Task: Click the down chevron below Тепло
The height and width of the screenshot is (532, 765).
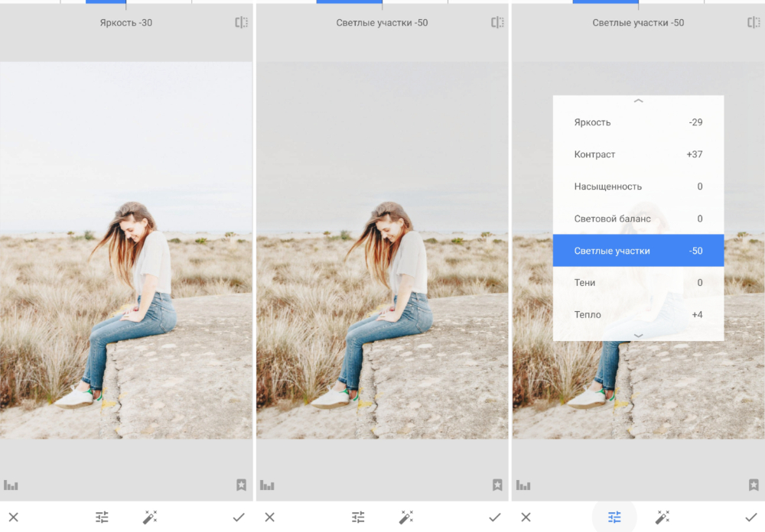Action: click(x=638, y=335)
